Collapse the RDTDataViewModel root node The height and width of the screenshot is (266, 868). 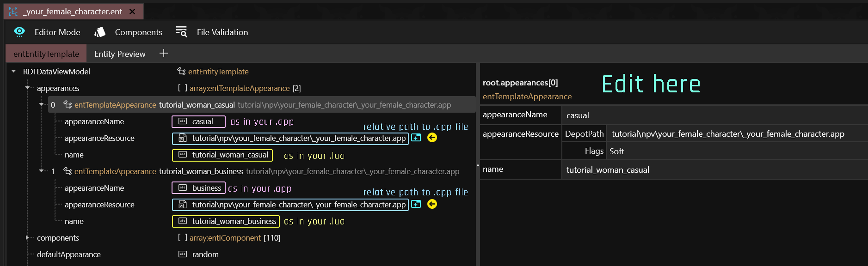13,72
